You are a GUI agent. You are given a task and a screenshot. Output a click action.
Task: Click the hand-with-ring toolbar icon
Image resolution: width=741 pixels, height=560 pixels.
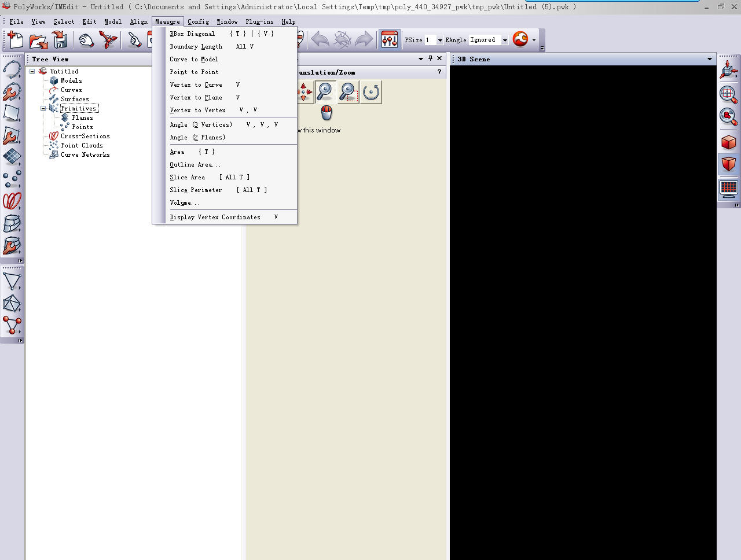86,40
